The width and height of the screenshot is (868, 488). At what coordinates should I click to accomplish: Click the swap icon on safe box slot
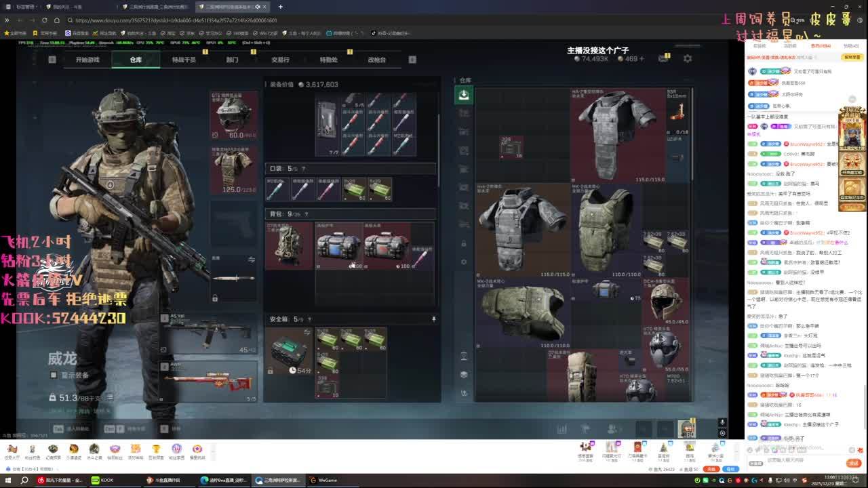pos(307,332)
